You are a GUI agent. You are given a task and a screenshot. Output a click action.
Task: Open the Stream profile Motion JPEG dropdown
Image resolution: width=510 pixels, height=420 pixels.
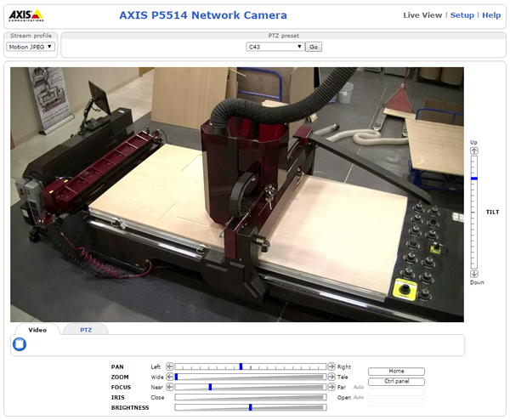pyautogui.click(x=31, y=47)
